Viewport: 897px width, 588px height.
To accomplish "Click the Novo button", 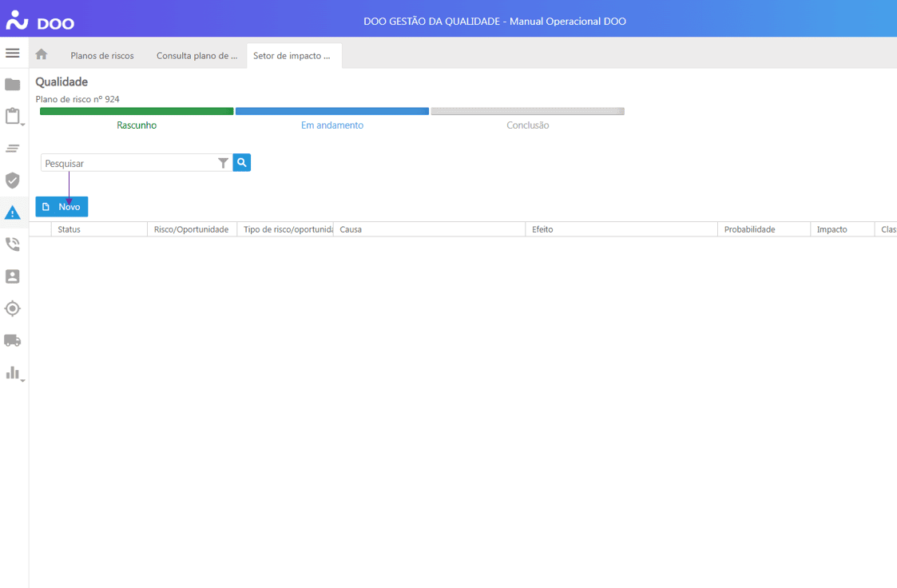I will point(62,207).
